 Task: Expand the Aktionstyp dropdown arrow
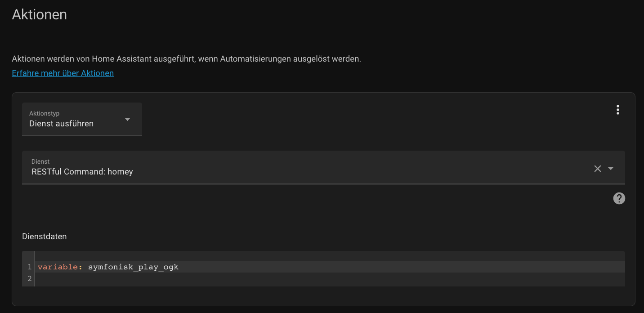click(127, 119)
